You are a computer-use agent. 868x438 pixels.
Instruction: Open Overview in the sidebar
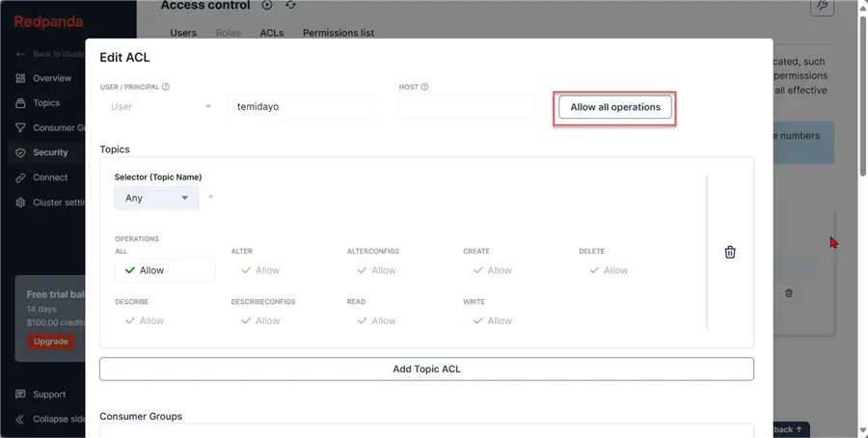[52, 78]
